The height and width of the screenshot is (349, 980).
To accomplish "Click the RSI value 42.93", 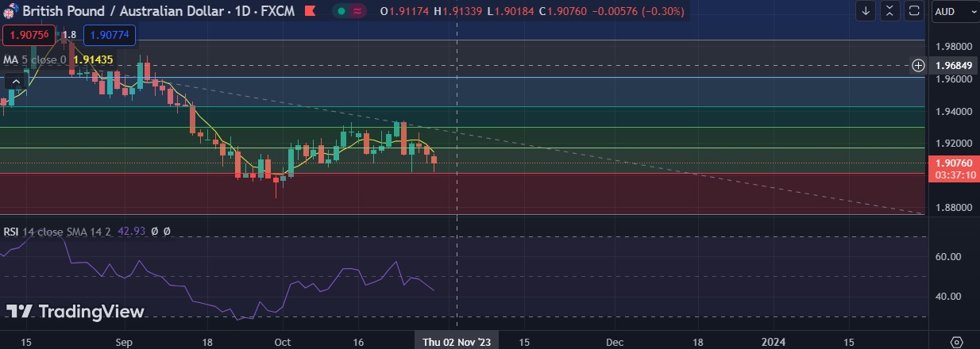I will (x=131, y=232).
